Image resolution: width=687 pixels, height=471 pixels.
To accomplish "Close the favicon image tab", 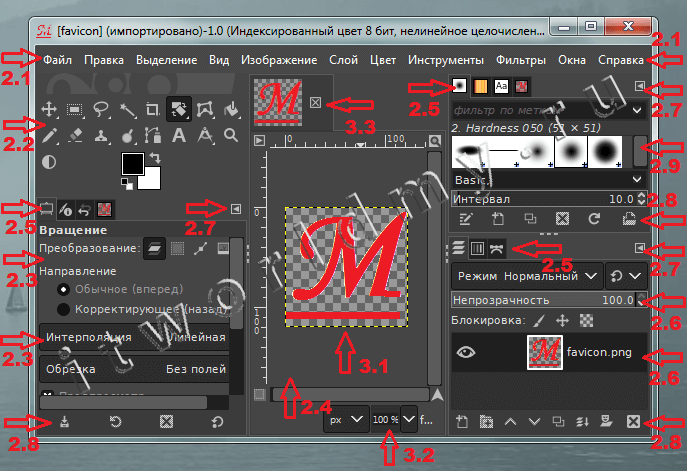I will (315, 103).
